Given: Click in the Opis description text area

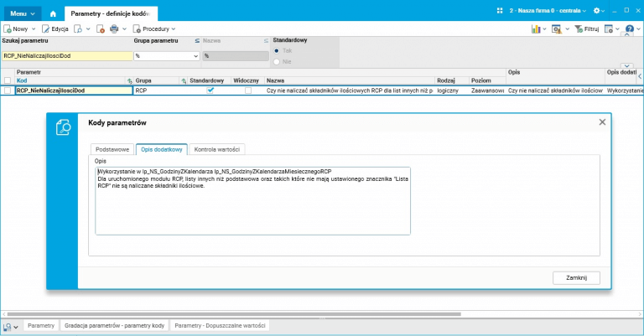Looking at the screenshot, I should (252, 201).
